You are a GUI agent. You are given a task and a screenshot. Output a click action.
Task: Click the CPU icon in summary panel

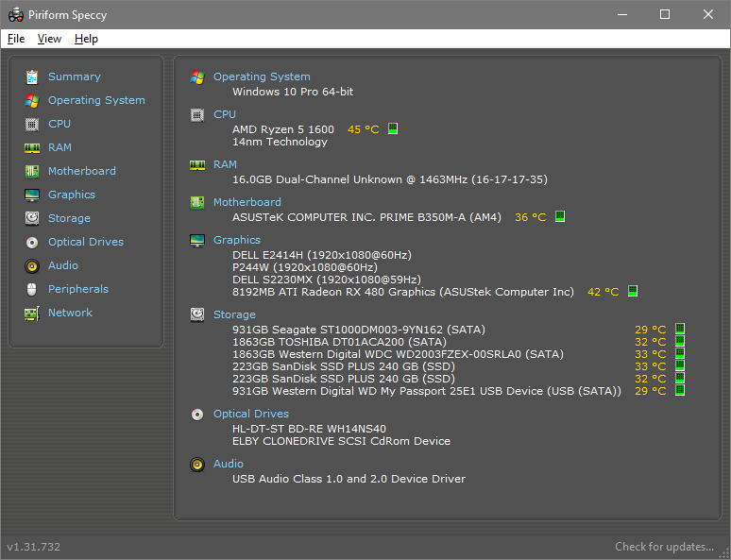pyautogui.click(x=197, y=114)
